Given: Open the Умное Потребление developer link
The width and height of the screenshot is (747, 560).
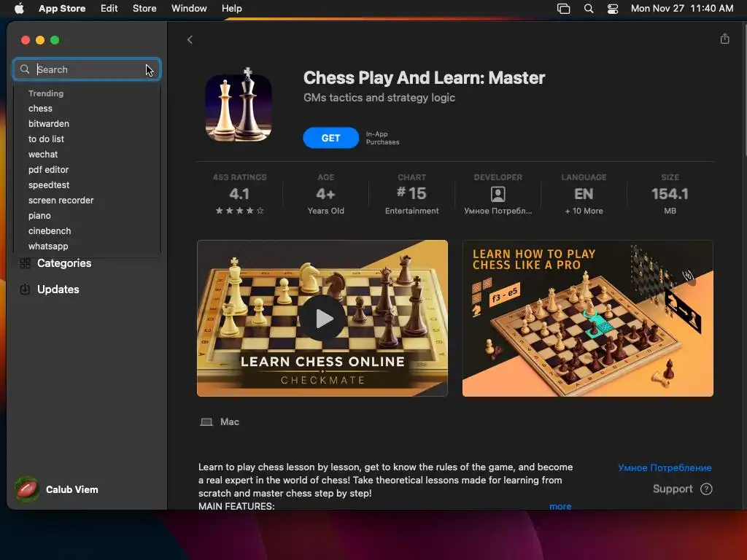Looking at the screenshot, I should 665,467.
